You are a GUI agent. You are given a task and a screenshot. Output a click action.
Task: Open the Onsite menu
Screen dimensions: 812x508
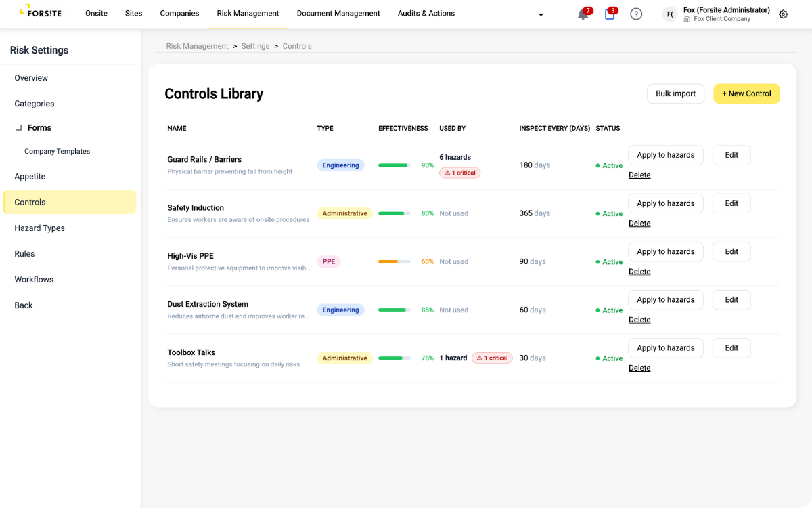96,14
